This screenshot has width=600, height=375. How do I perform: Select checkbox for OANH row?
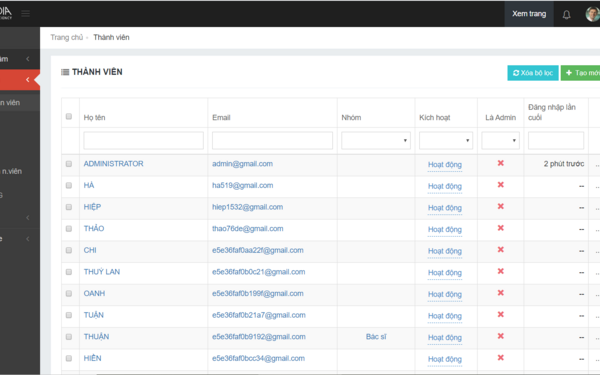click(x=69, y=293)
